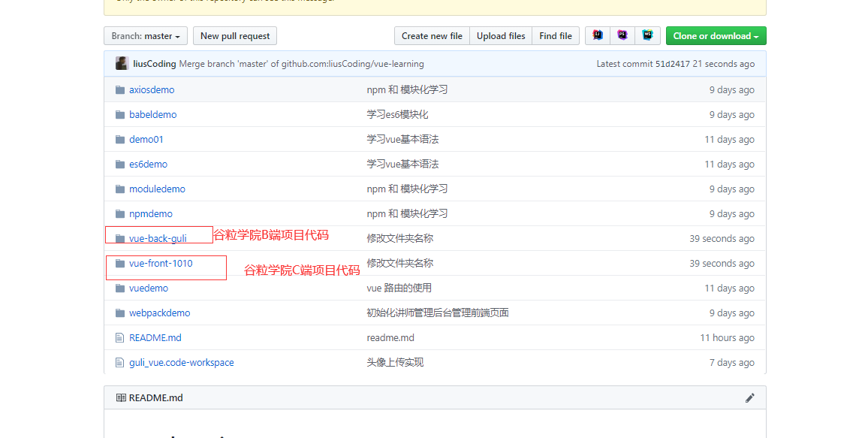Click folder icon of vuedemo row
The height and width of the screenshot is (438, 868).
coord(119,288)
